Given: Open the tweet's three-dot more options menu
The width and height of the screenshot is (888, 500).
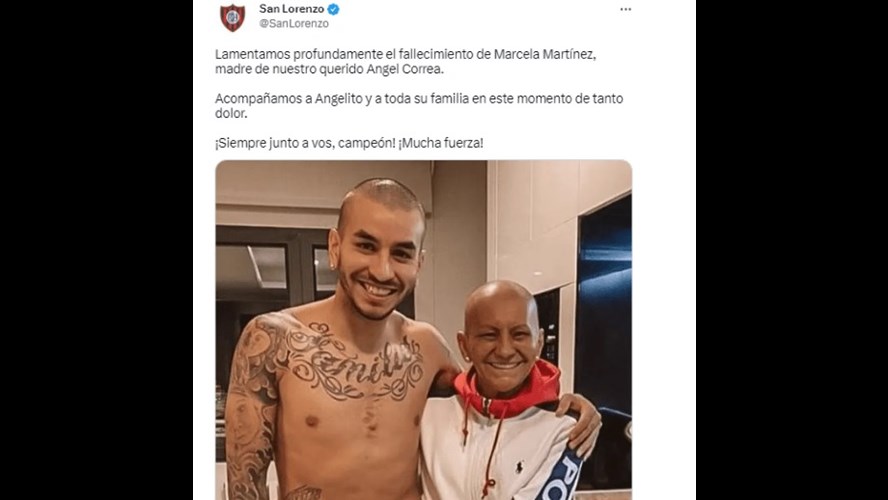Looking at the screenshot, I should (625, 9).
